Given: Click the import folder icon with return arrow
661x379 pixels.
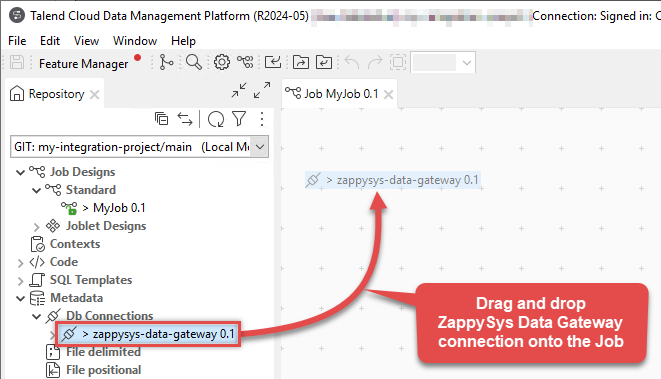Looking at the screenshot, I should point(324,62).
